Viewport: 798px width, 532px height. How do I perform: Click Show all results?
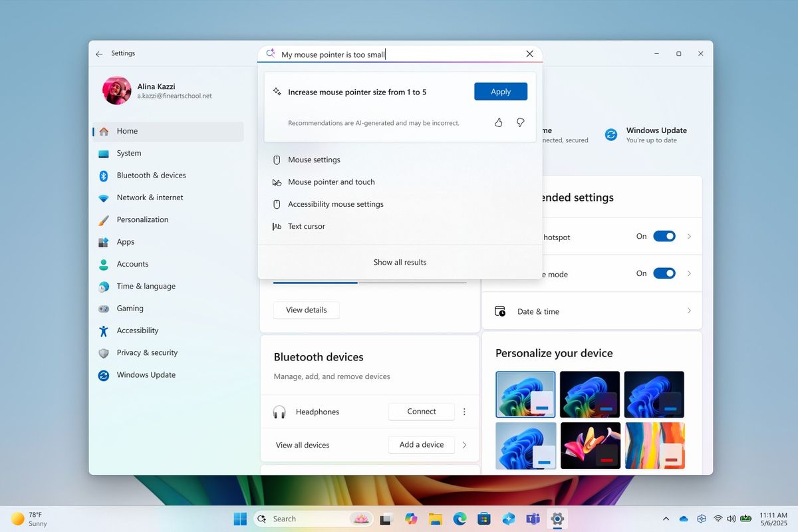point(400,261)
